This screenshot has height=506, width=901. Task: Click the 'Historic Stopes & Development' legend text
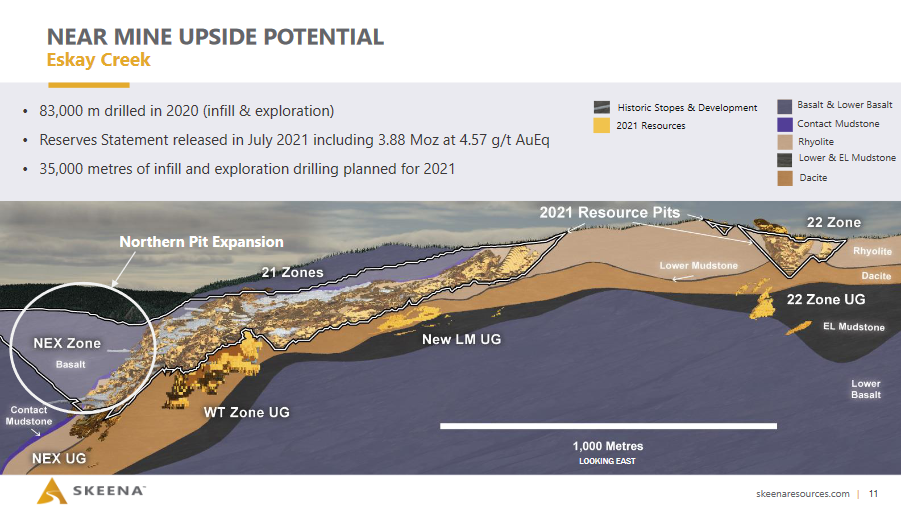687,107
